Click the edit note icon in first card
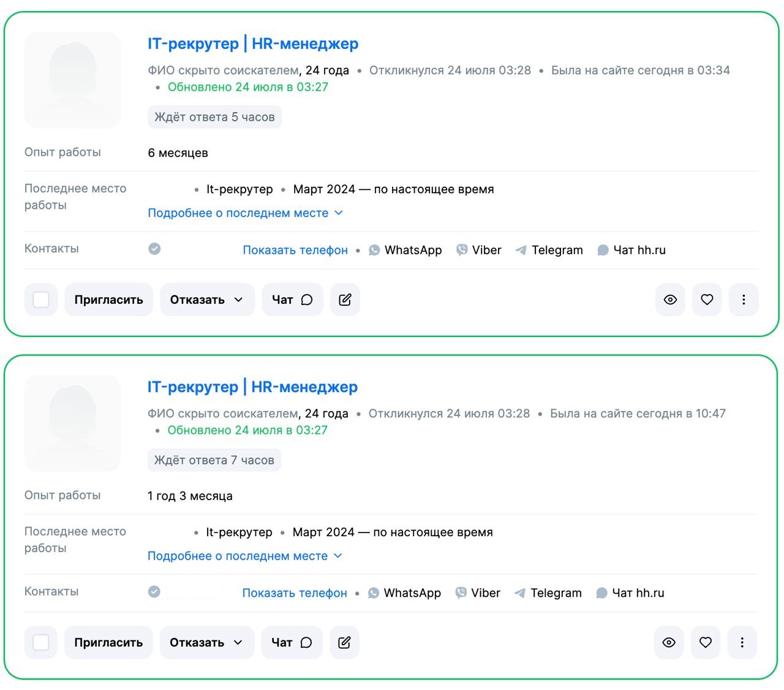 click(x=345, y=300)
